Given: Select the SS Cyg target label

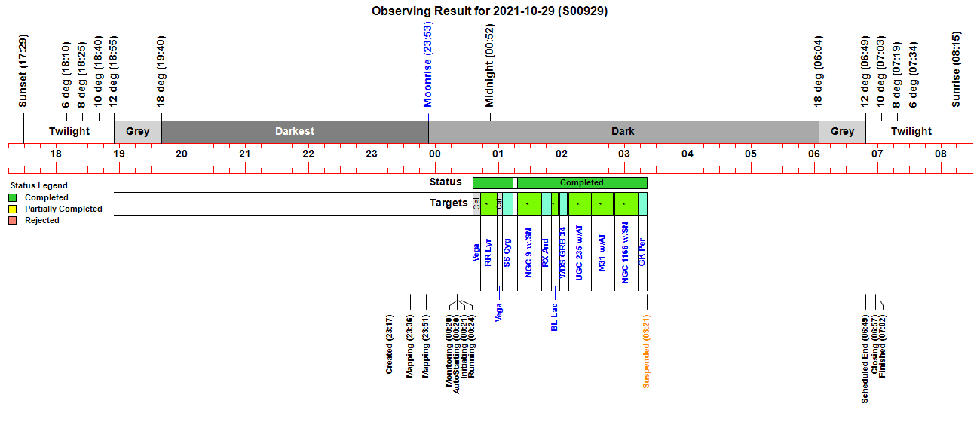Looking at the screenshot, I should [507, 252].
